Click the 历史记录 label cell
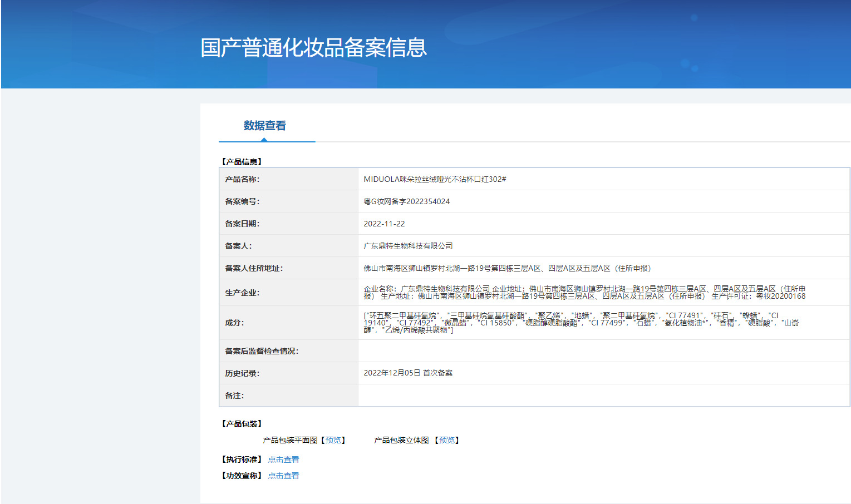 coord(289,373)
